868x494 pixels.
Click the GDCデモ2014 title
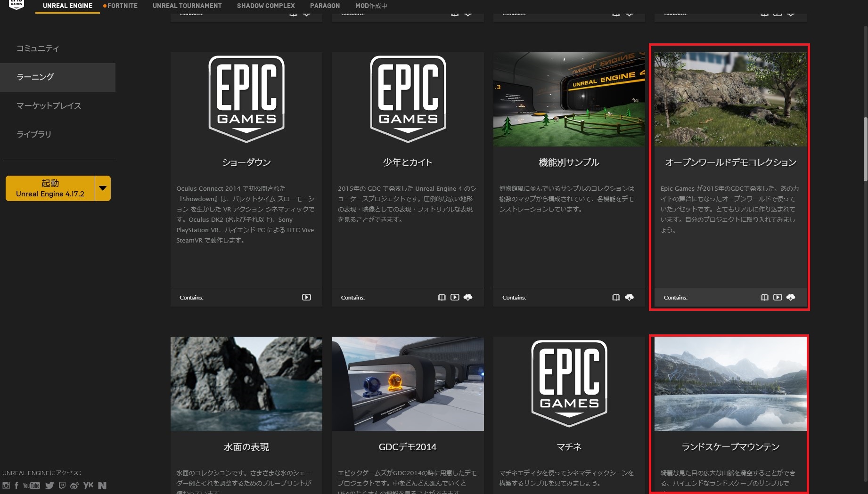coord(408,447)
